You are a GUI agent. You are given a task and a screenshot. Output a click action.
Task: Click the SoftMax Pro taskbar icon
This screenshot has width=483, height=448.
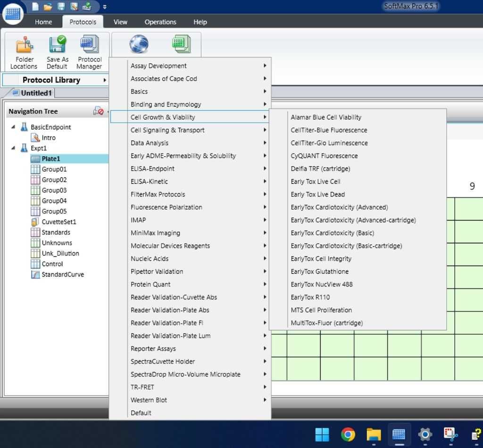click(399, 434)
